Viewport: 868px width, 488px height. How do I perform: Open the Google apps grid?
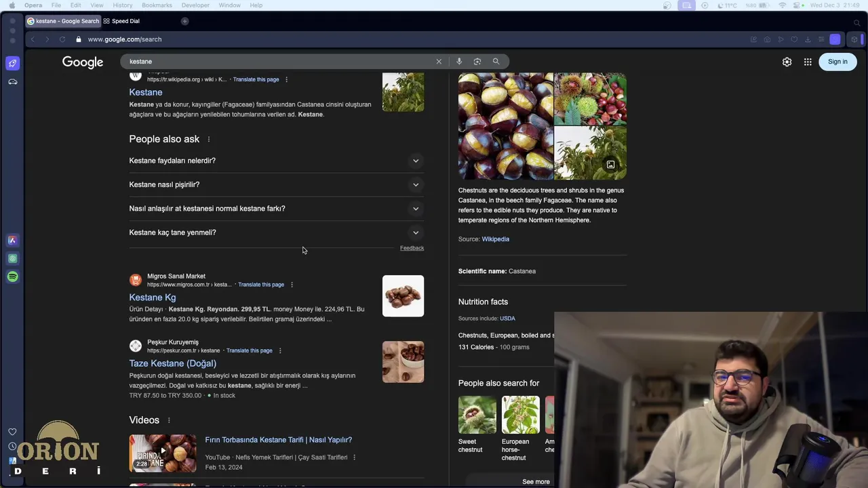pos(808,62)
